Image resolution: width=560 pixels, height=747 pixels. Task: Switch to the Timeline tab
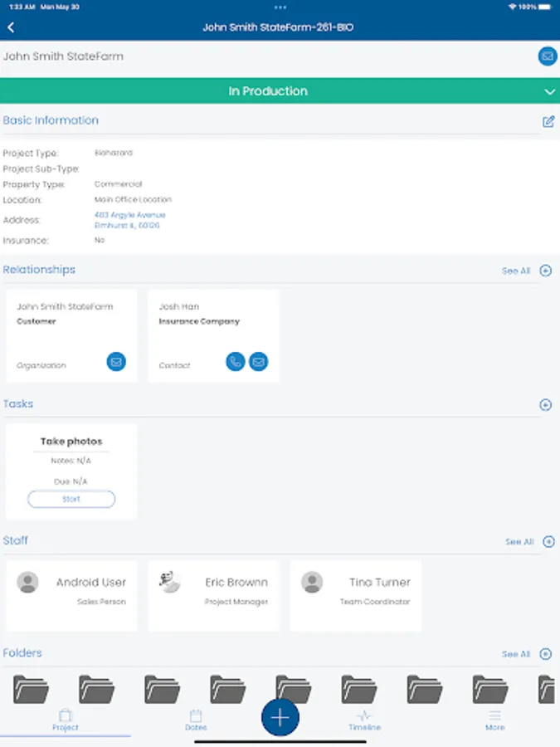pos(365,720)
